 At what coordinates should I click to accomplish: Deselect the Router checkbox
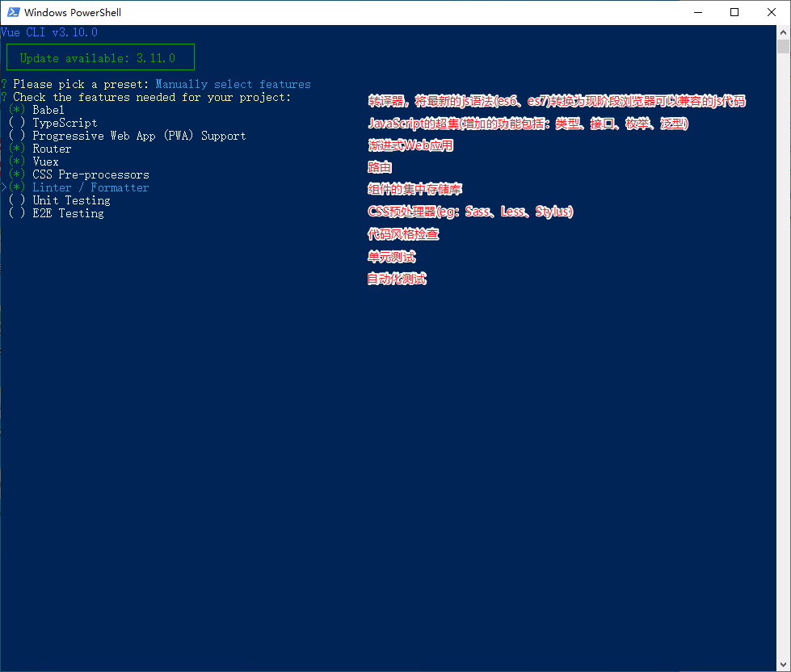pyautogui.click(x=17, y=149)
